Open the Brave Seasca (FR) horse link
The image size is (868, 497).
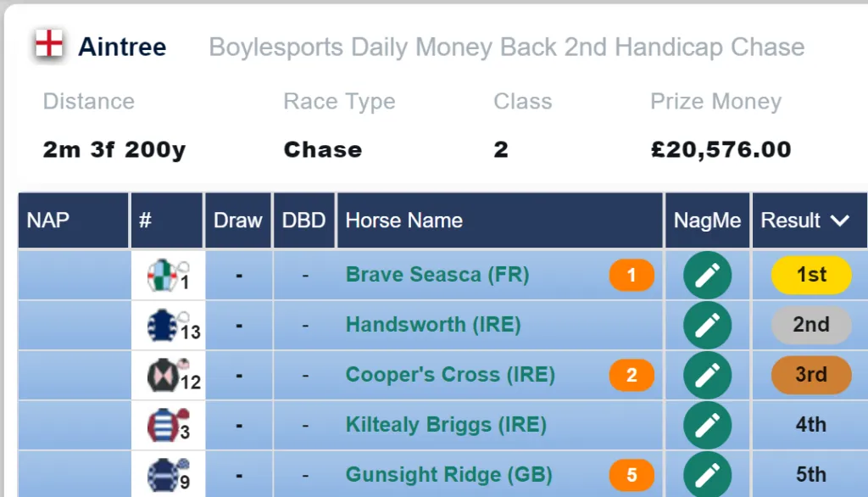(x=437, y=275)
